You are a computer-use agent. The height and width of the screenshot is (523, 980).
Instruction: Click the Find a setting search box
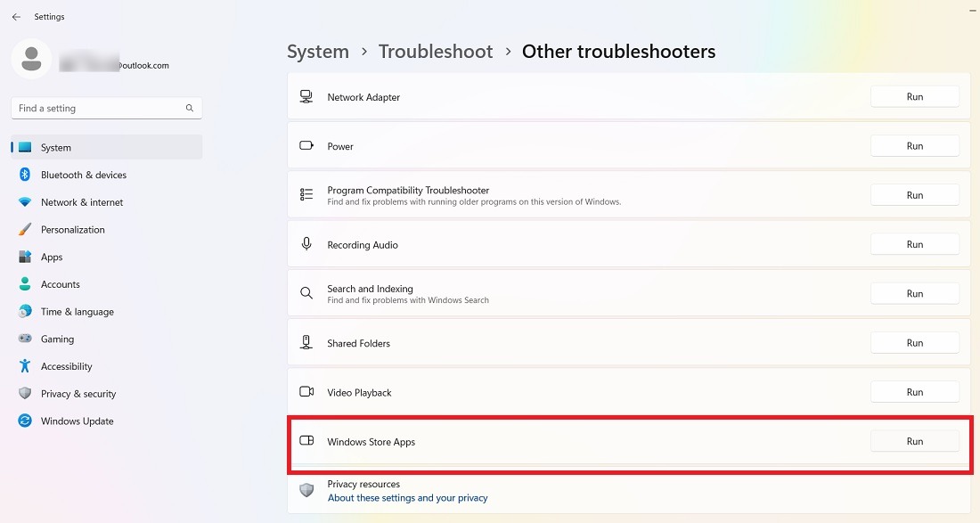[x=106, y=107]
